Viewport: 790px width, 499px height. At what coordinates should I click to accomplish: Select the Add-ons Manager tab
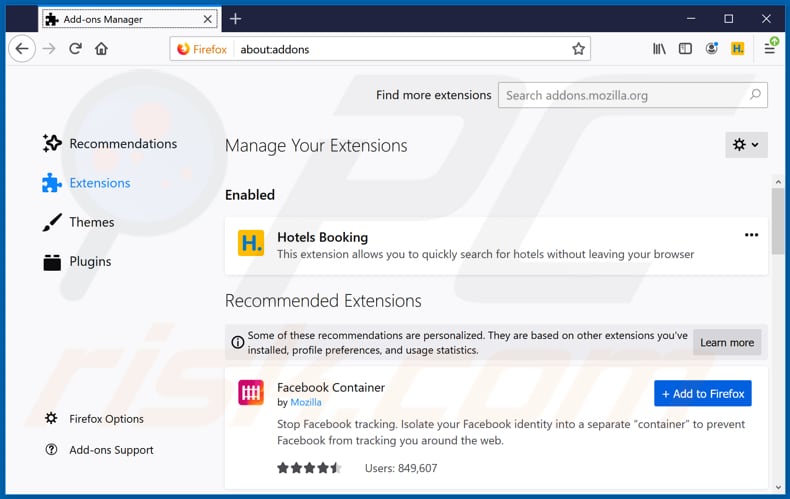pyautogui.click(x=129, y=19)
